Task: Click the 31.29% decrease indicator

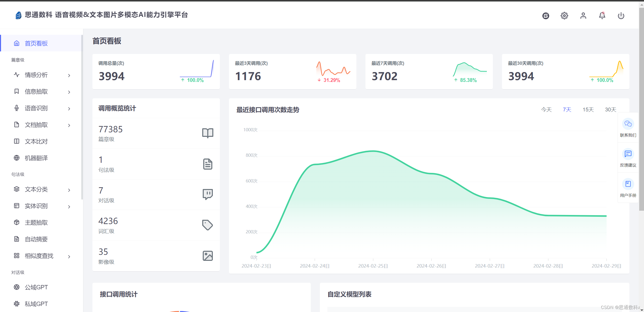Action: point(329,80)
